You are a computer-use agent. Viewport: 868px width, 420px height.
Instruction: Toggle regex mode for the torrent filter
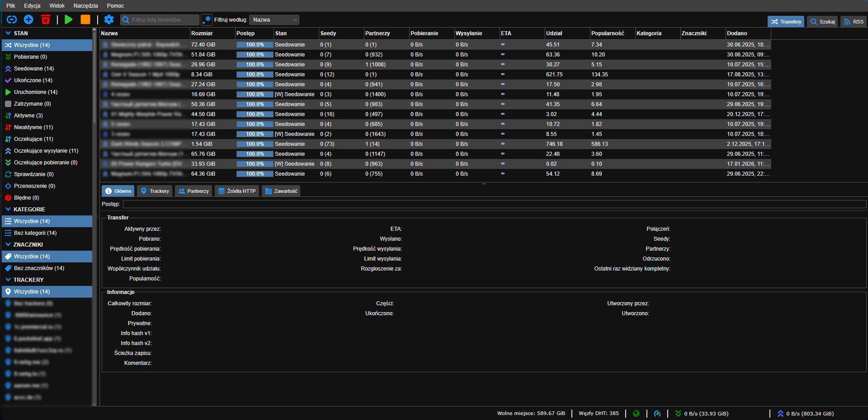click(207, 19)
